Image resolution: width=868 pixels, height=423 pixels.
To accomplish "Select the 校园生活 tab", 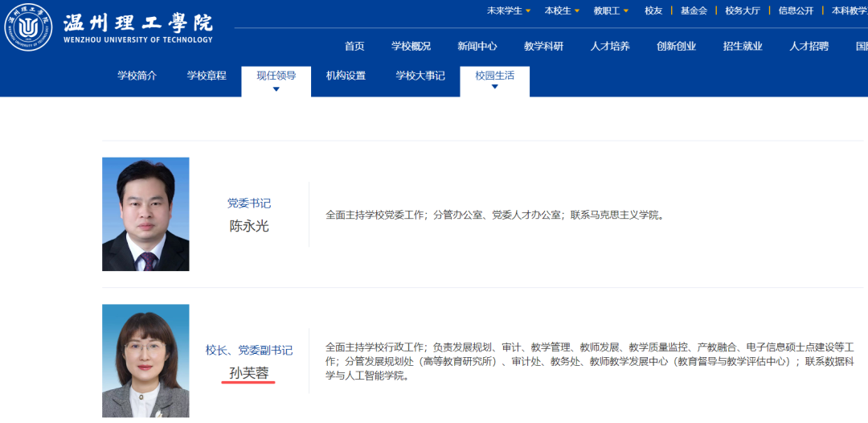I will (494, 76).
